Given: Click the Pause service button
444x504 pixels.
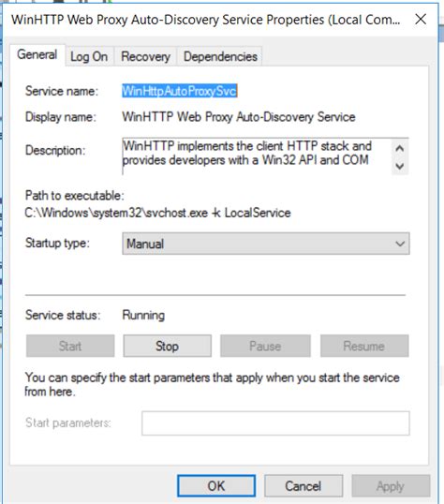Looking at the screenshot, I should [265, 347].
